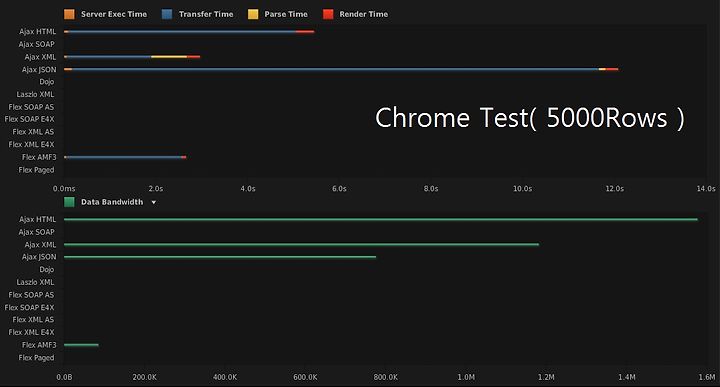Click the 1.4M tick on the bandwidth axis
Screen dimensions: 720x387
(x=627, y=377)
